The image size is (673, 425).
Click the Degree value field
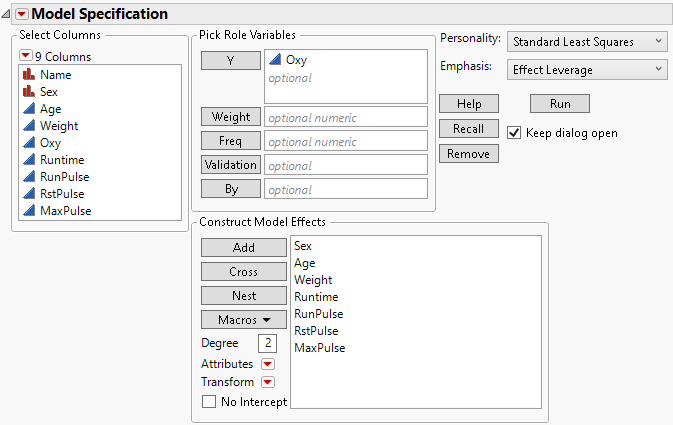click(x=268, y=343)
